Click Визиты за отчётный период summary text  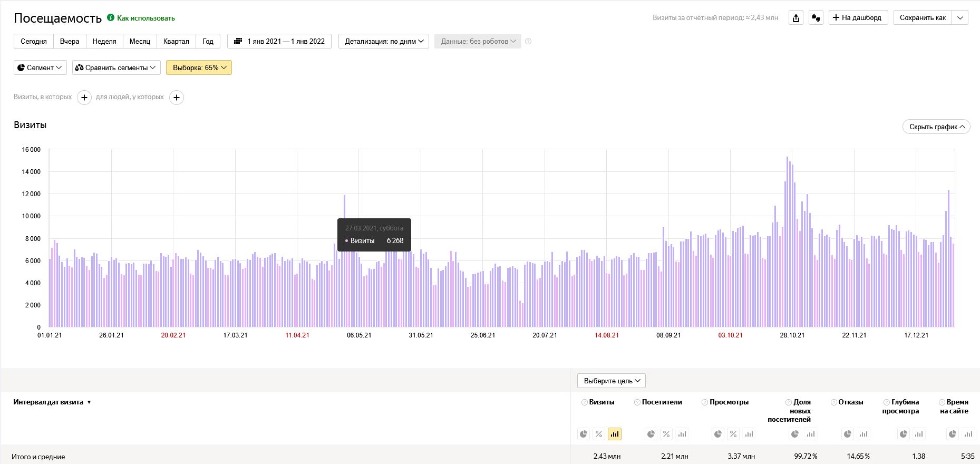(715, 18)
